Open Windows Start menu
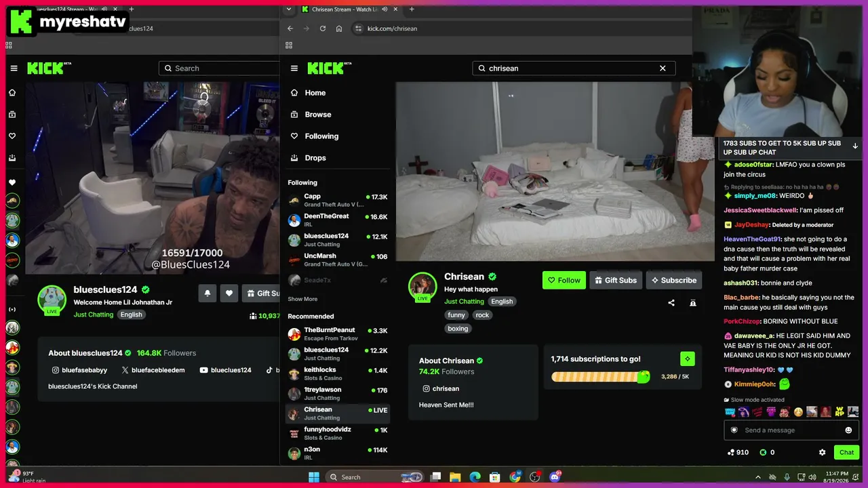The image size is (868, 488). (x=314, y=477)
